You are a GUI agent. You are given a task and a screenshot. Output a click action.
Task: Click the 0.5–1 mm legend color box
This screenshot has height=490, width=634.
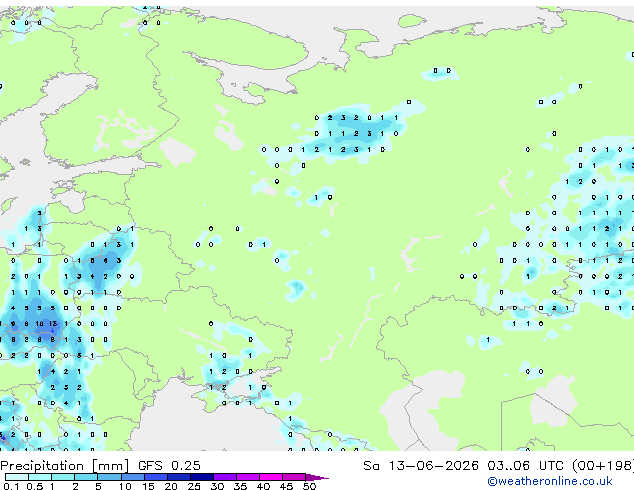point(40,477)
